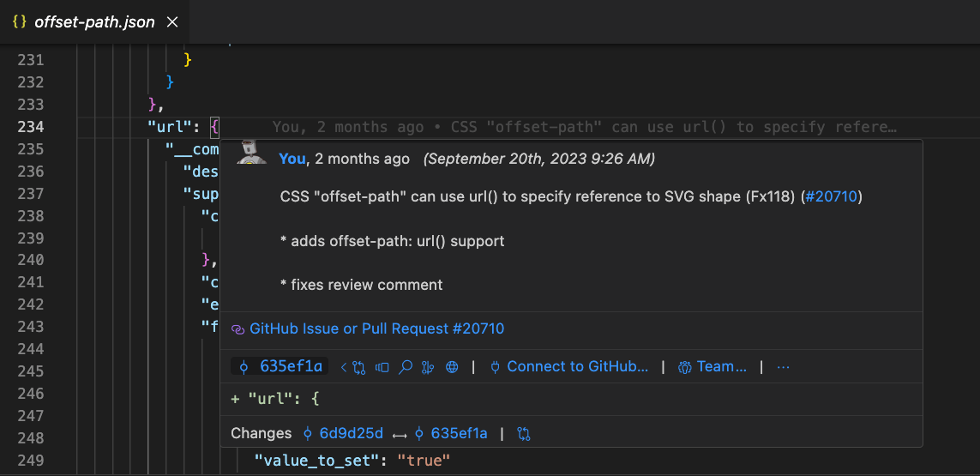980x476 pixels.
Task: Open the more actions ellipsis in hover
Action: [x=783, y=367]
